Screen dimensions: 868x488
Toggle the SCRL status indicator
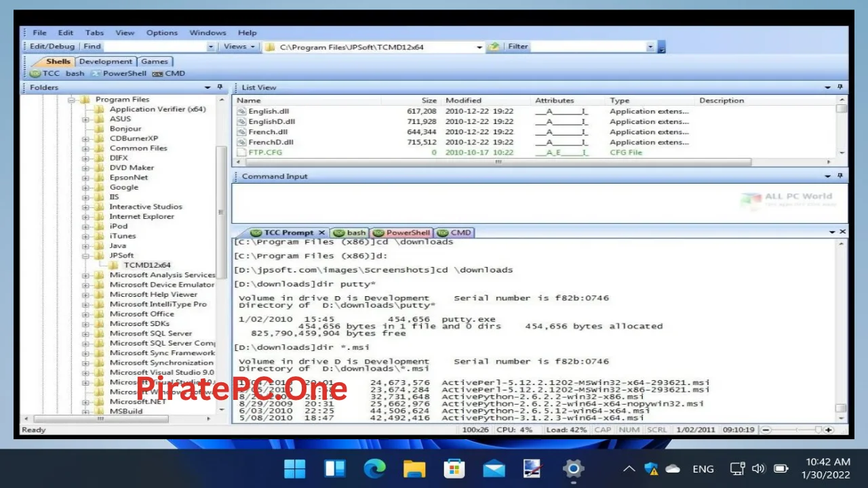click(x=656, y=430)
